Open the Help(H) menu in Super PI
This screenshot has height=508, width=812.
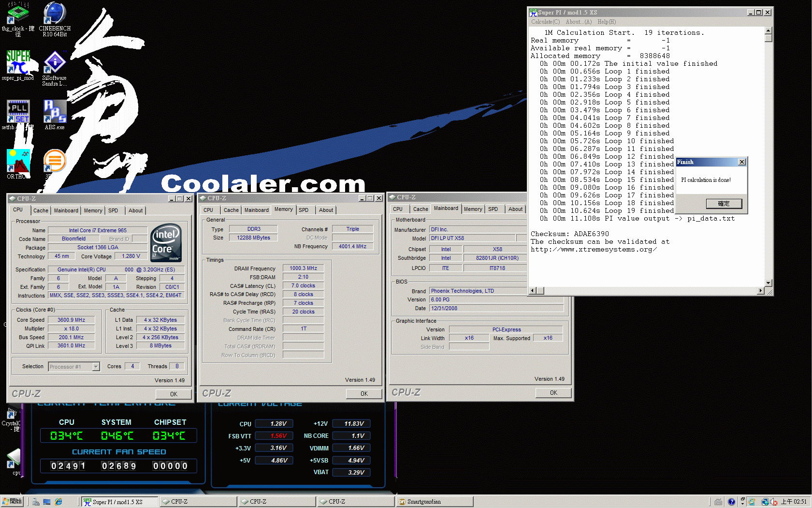[607, 22]
